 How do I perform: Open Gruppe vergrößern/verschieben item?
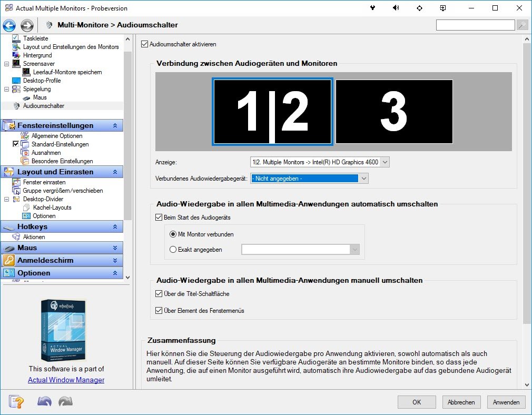[63, 191]
